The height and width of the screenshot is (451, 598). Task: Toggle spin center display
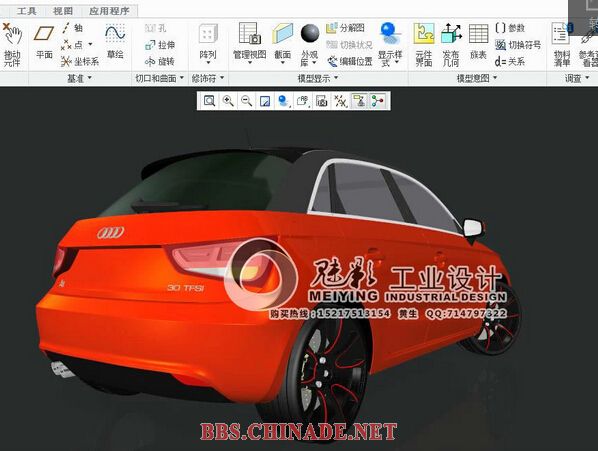point(377,101)
